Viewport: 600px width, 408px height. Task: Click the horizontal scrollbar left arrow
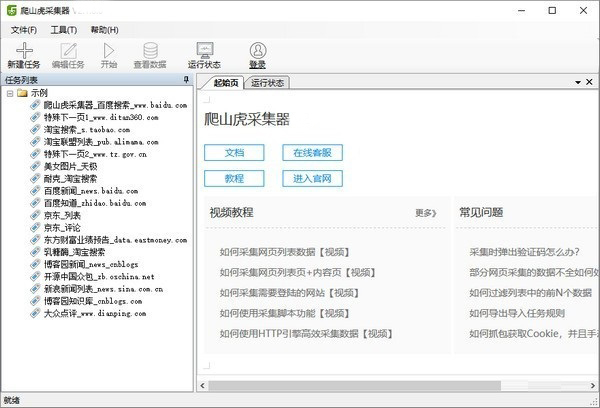pos(202,385)
